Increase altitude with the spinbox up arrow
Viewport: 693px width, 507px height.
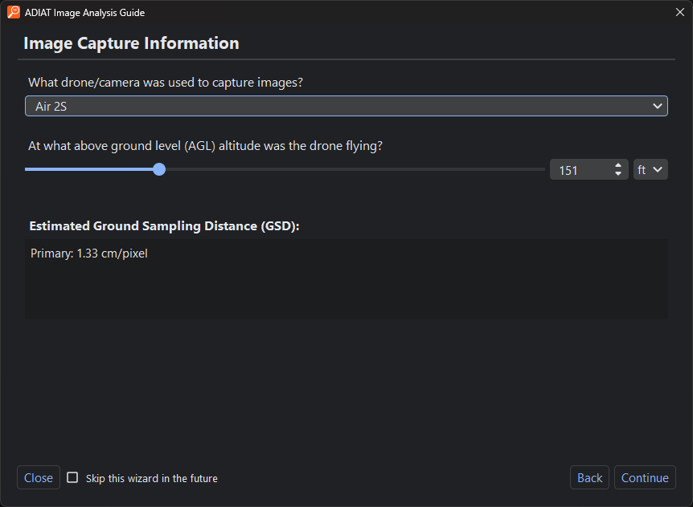point(619,165)
